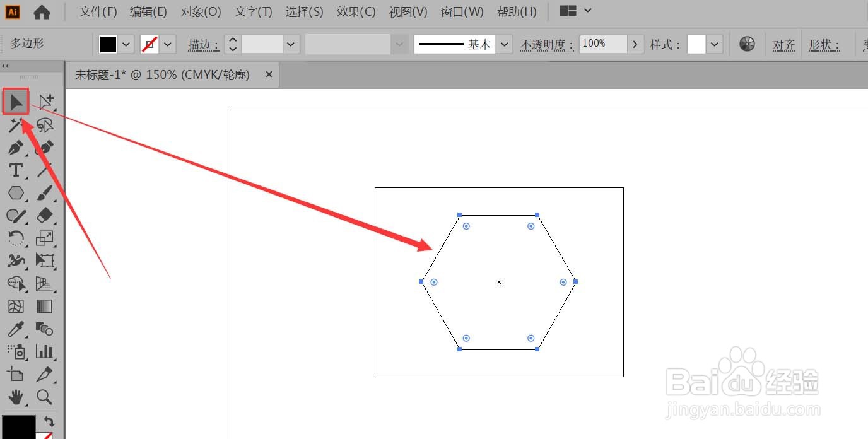
Task: Select the Warp tool
Action: [x=16, y=260]
